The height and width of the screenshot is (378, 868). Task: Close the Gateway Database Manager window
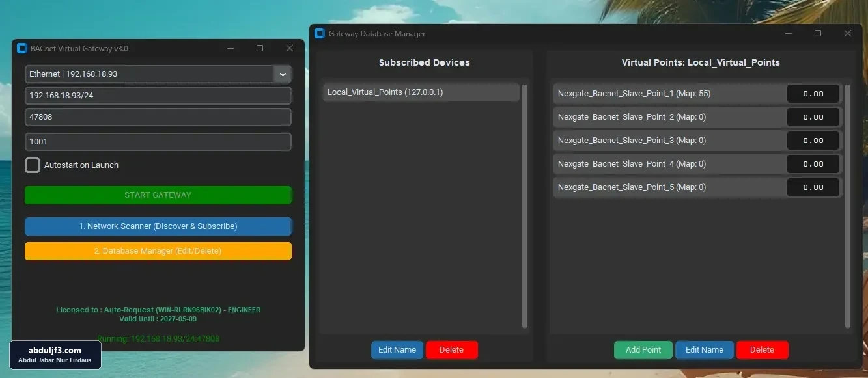coord(848,34)
